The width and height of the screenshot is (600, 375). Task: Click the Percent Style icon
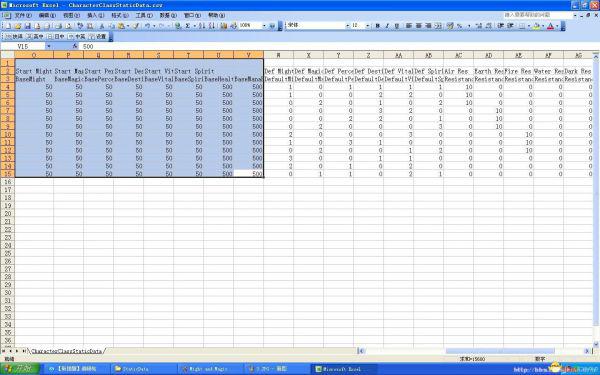pyautogui.click(x=460, y=26)
